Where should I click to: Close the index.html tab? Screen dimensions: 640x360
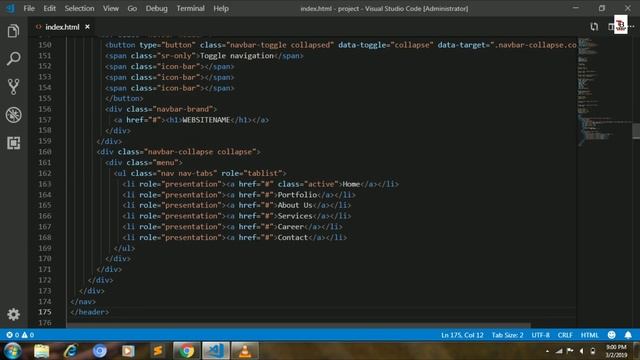[87, 27]
